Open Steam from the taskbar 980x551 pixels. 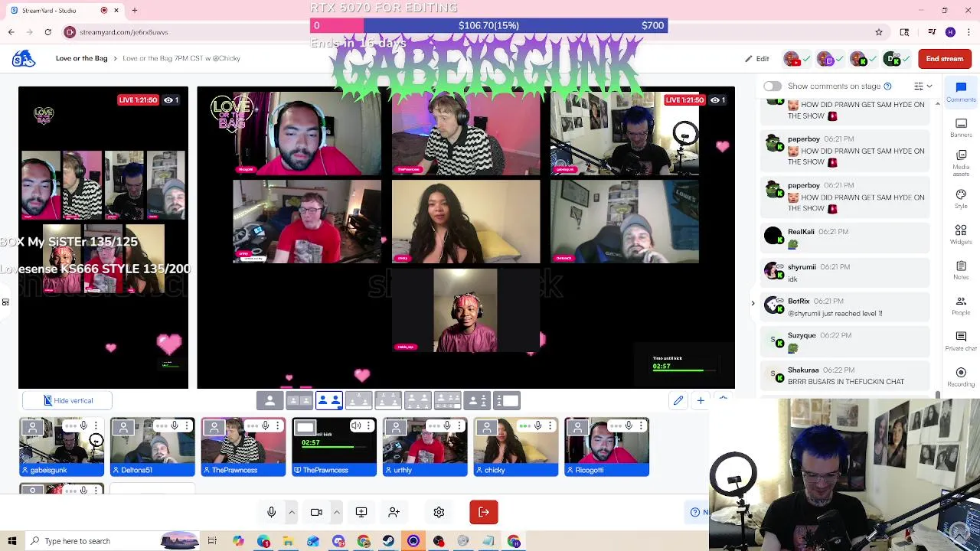pos(388,541)
